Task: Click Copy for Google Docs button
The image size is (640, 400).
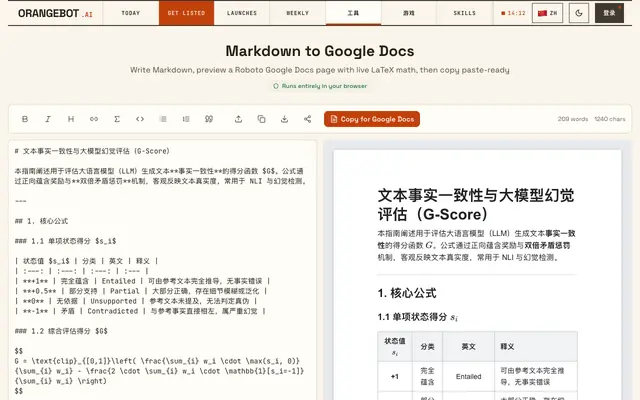Action: 372,119
